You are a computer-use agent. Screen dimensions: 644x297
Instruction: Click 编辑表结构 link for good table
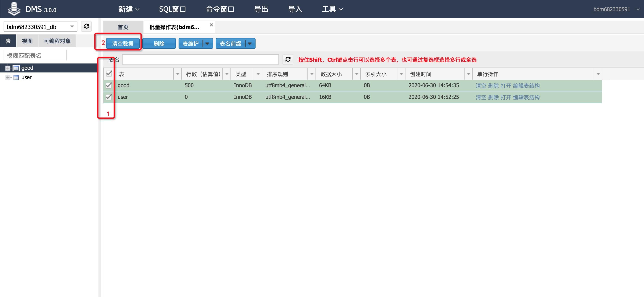tap(526, 86)
